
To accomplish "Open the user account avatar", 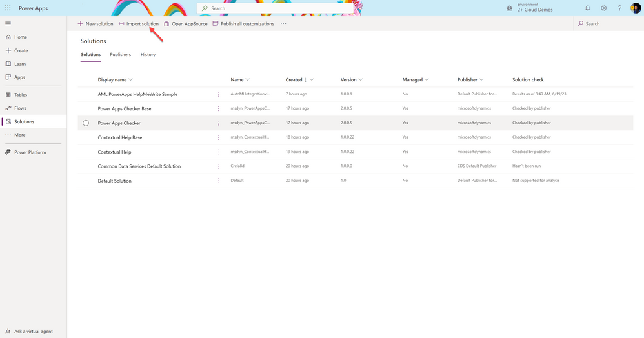I will pyautogui.click(x=636, y=8).
